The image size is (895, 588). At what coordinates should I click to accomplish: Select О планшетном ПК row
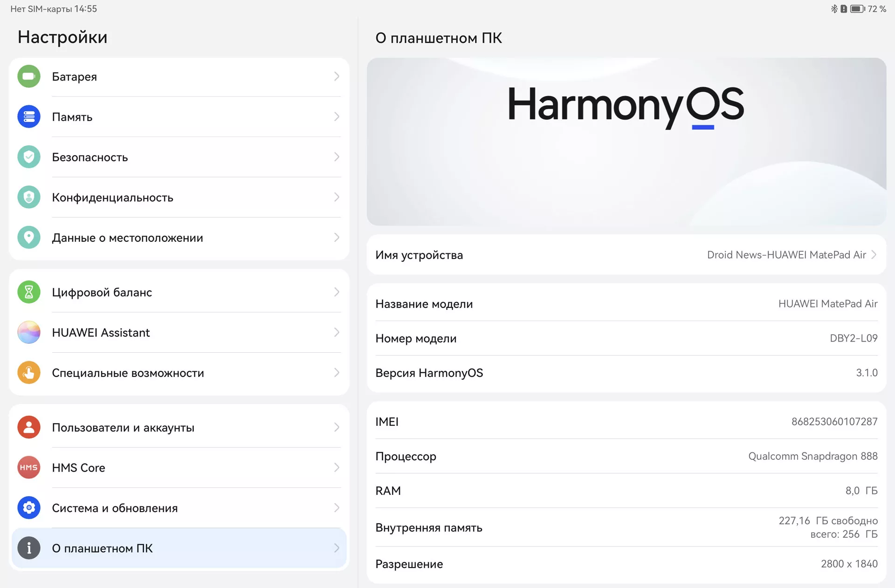pyautogui.click(x=179, y=548)
